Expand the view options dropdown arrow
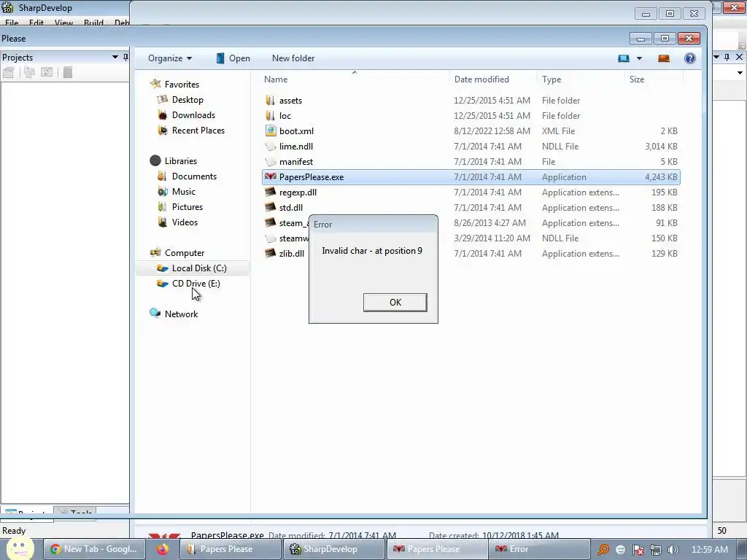The height and width of the screenshot is (560, 747). (639, 58)
